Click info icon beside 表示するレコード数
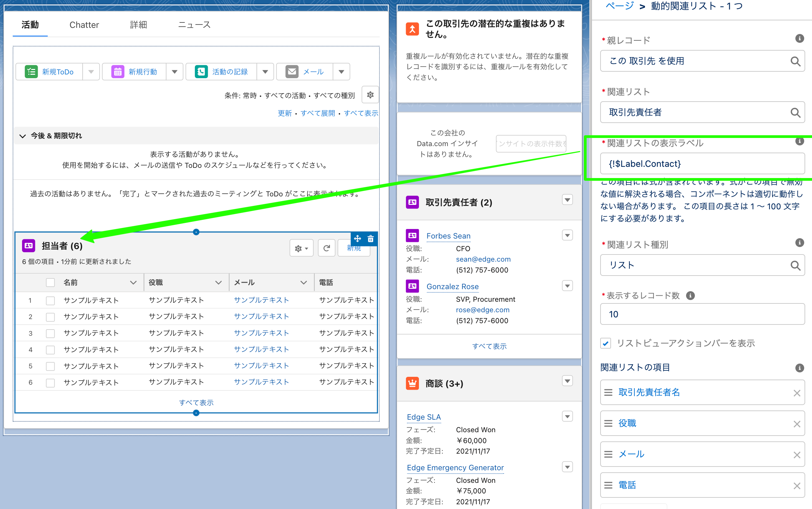Viewport: 812px width, 509px height. click(690, 296)
